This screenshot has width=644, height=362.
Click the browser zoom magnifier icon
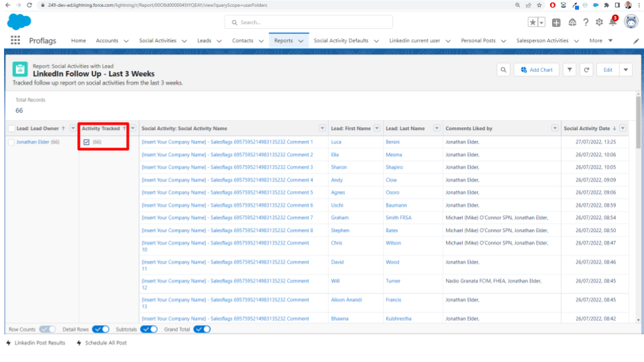[x=517, y=5]
